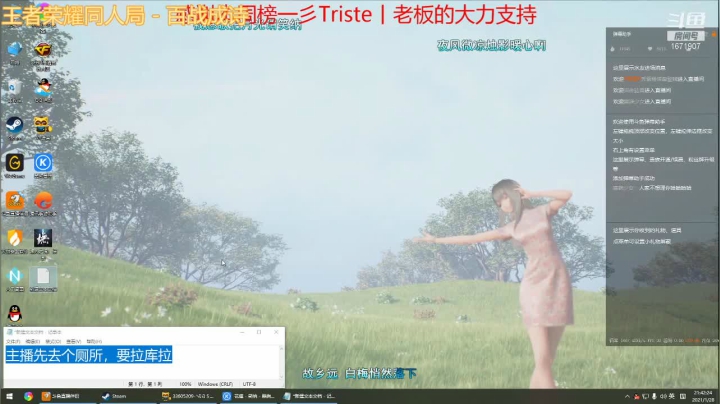Open Notepad 编辑(E) menu
720x404 pixels.
point(33,342)
